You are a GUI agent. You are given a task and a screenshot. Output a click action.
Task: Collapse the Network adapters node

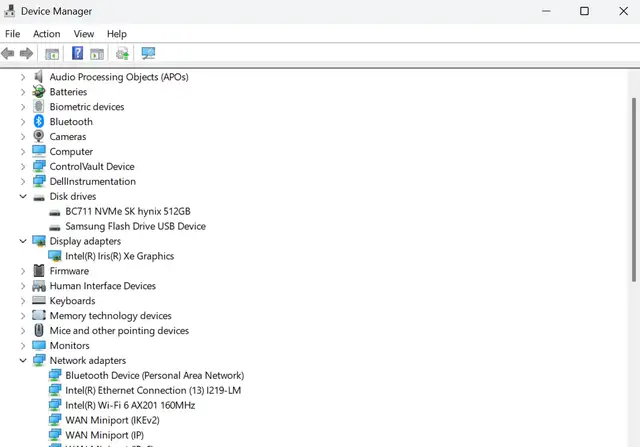click(23, 360)
